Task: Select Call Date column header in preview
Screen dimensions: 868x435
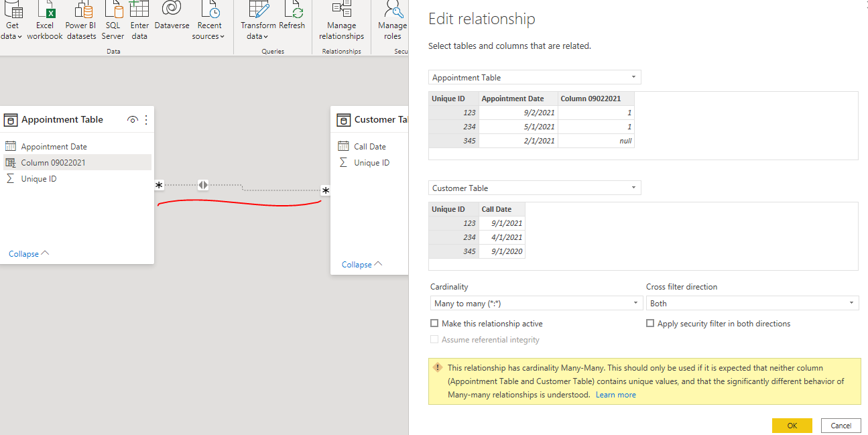Action: [502, 209]
